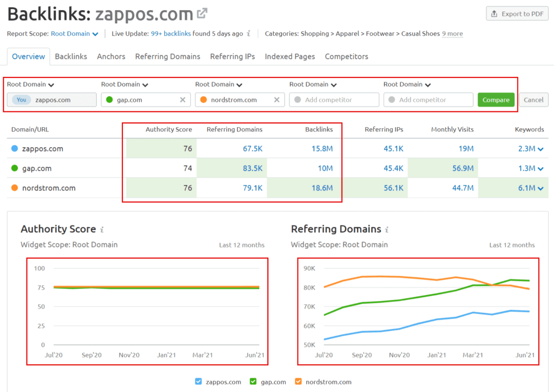Toggle gap.com legend checkbox
The image size is (554, 392).
pos(253,381)
